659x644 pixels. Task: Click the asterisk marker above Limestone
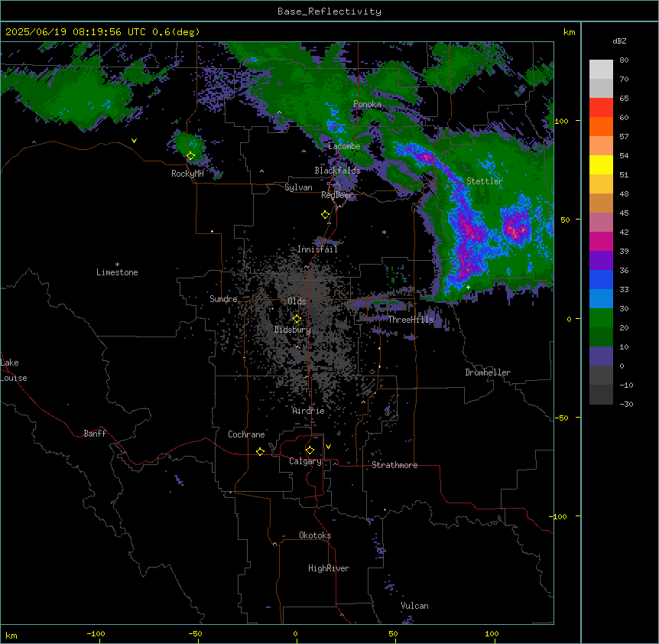click(117, 265)
